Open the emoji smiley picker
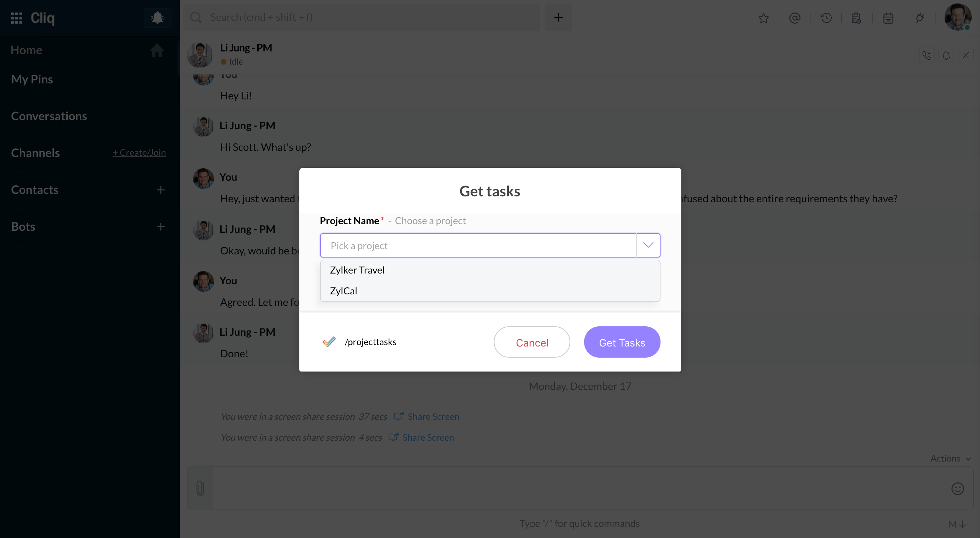Image resolution: width=980 pixels, height=538 pixels. coord(957,489)
